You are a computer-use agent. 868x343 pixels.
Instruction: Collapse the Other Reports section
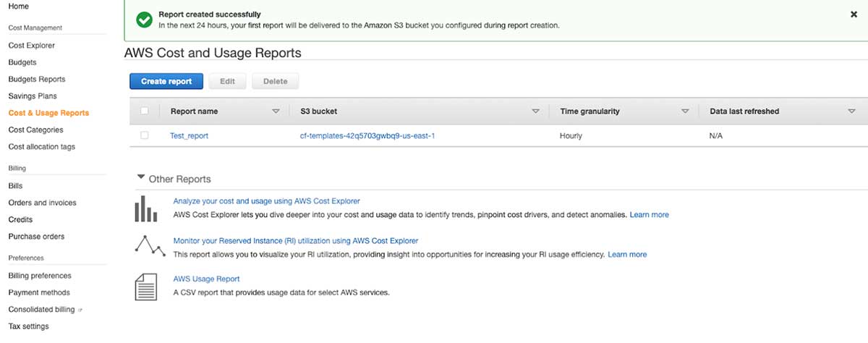[140, 178]
